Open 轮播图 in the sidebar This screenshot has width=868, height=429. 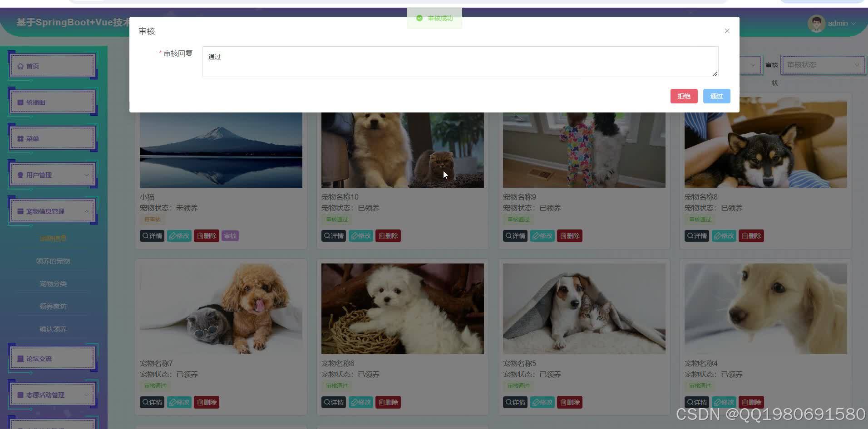tap(53, 102)
